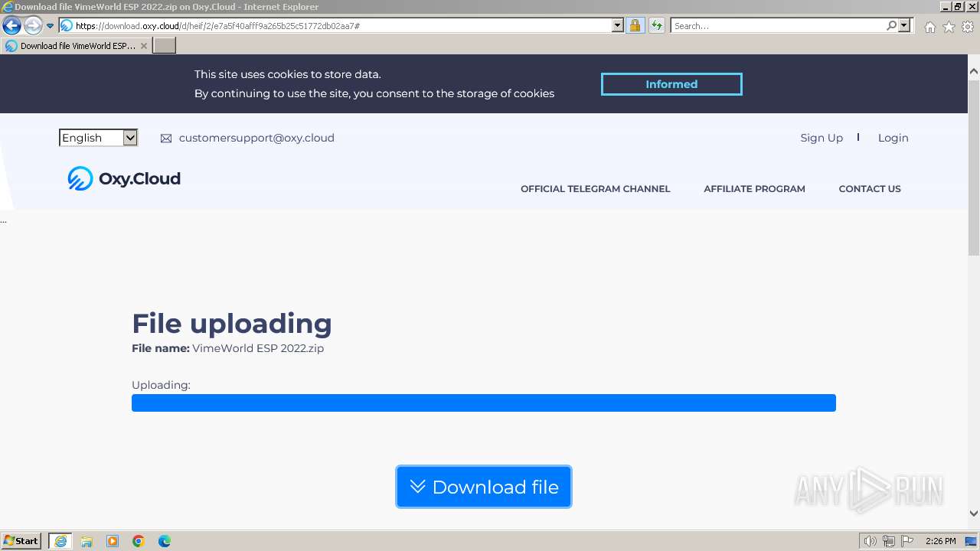Select the VimeWorld ESP 2022.zip file name
The width and height of the screenshot is (980, 551).
click(x=258, y=348)
